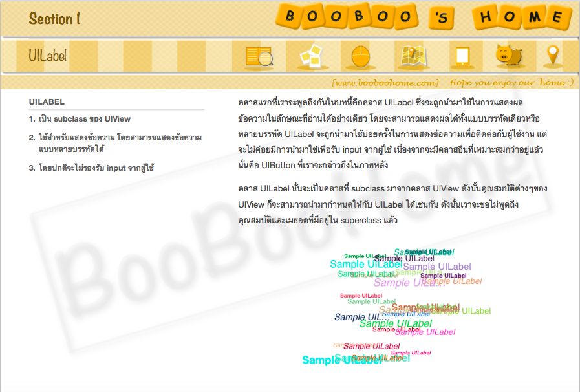Select list item 2 about multi-line text
The image size is (580, 392).
click(115, 143)
